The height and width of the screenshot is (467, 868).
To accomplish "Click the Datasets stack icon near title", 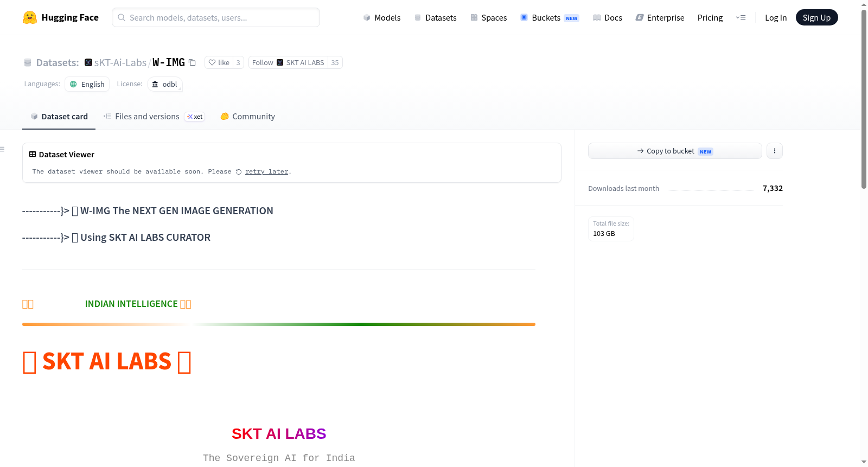I will pos(28,62).
